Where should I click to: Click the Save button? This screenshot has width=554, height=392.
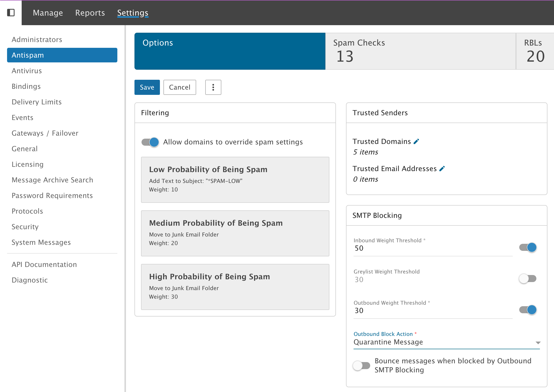147,87
